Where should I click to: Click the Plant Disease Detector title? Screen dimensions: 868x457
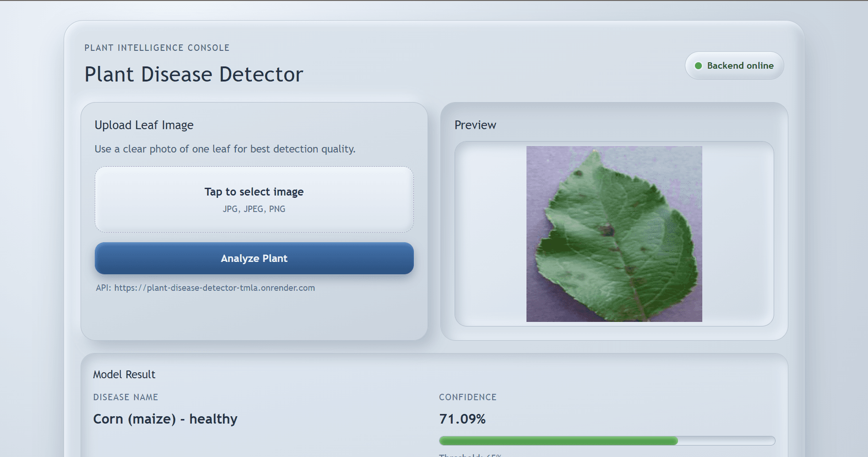pos(194,74)
